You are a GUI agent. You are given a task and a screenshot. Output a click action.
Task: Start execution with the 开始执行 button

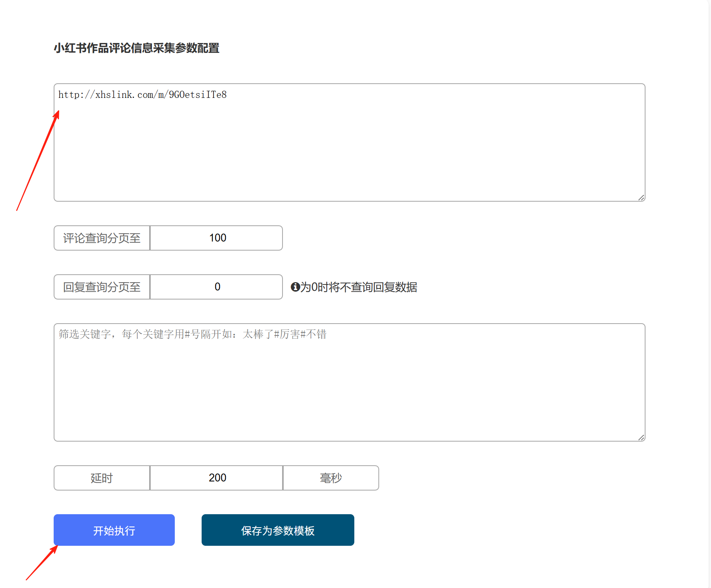(x=114, y=530)
